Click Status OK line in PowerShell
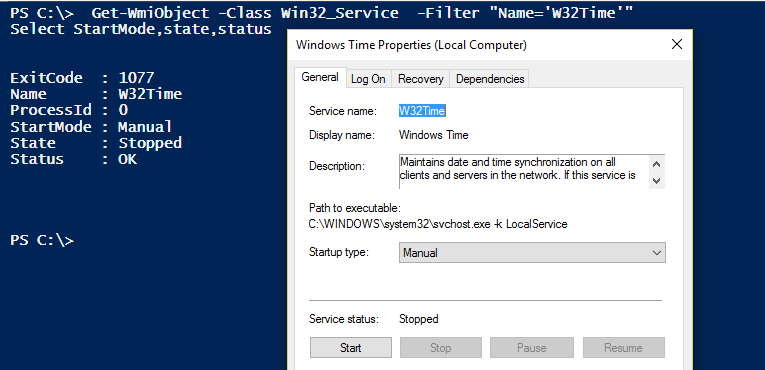The image size is (765, 370). [x=74, y=159]
